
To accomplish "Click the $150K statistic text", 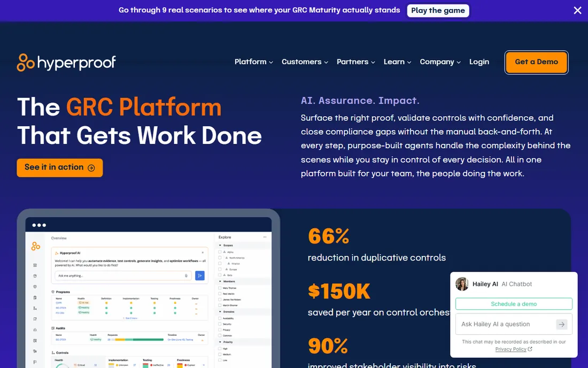I will pyautogui.click(x=339, y=291).
